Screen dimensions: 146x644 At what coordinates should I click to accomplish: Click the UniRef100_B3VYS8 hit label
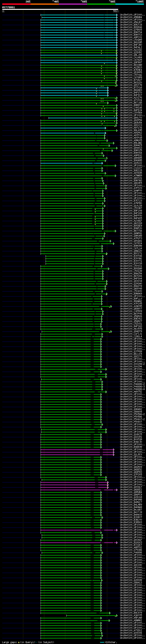pos(131,263)
